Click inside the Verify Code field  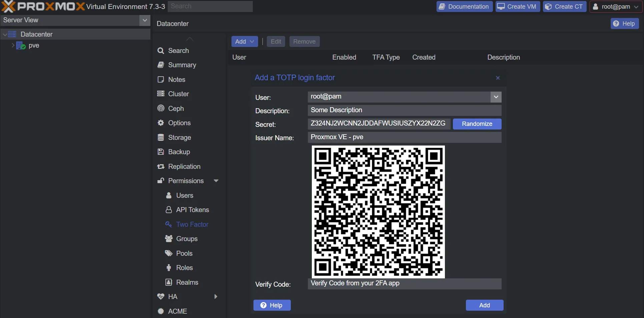click(x=404, y=284)
